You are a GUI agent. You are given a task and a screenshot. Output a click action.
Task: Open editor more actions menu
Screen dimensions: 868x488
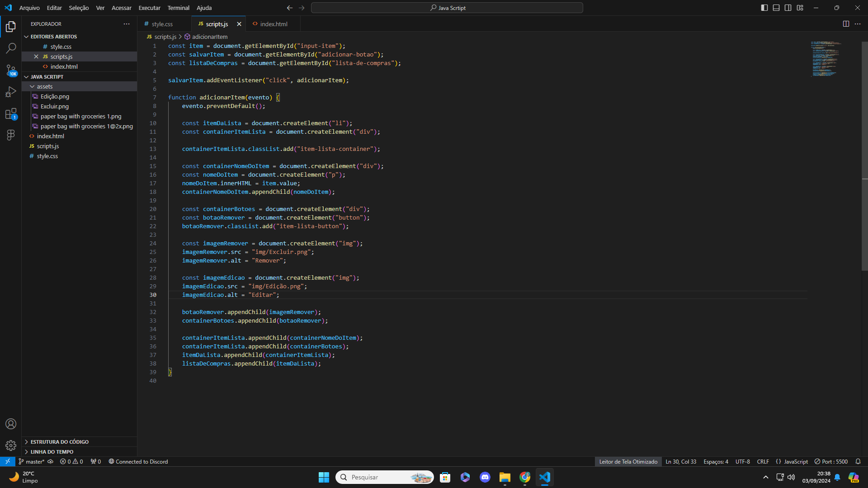(858, 24)
